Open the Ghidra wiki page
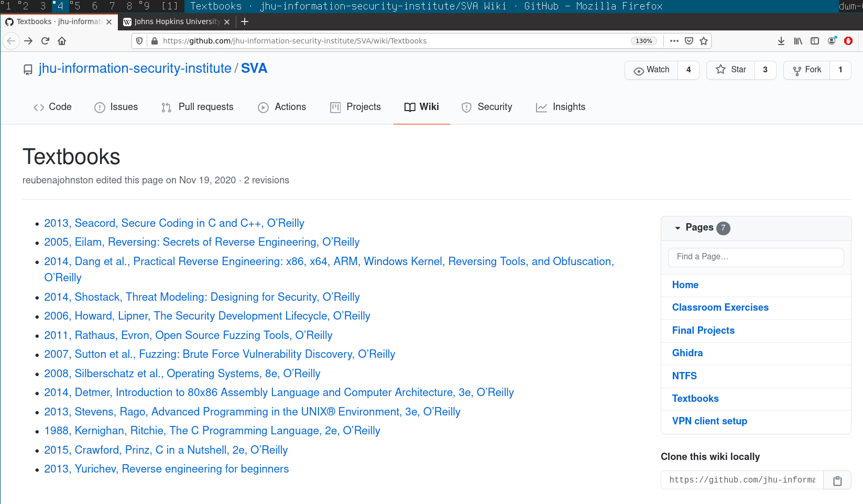Viewport: 863px width, 504px height. [687, 353]
